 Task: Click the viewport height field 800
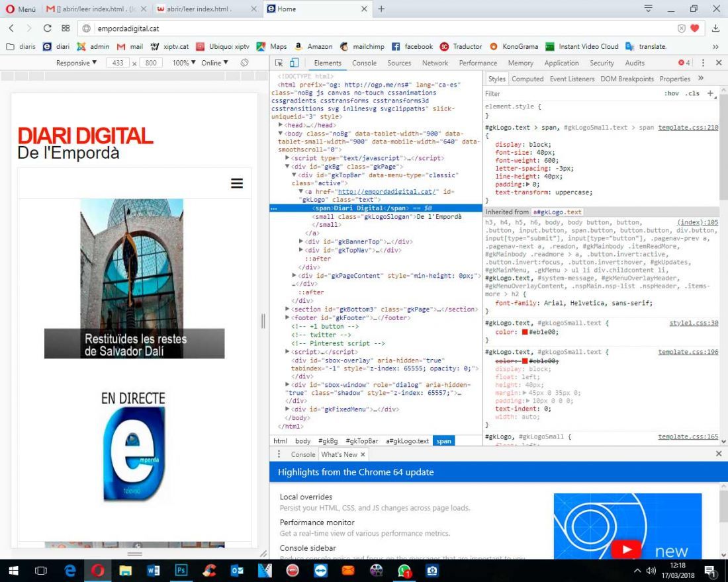(x=151, y=63)
